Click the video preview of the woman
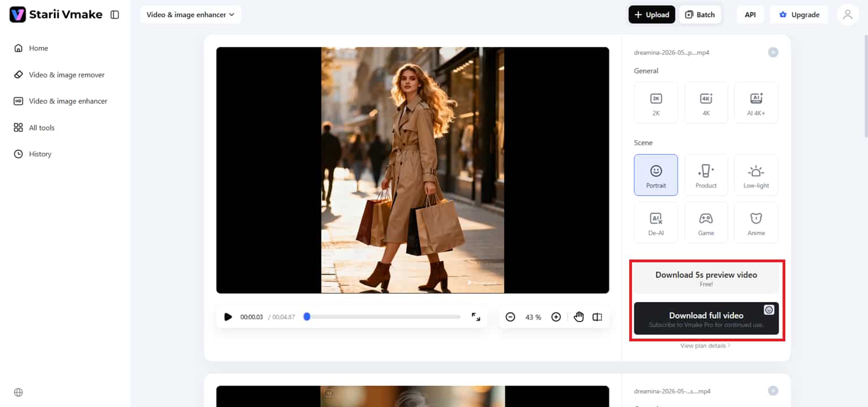The image size is (868, 407). 412,170
